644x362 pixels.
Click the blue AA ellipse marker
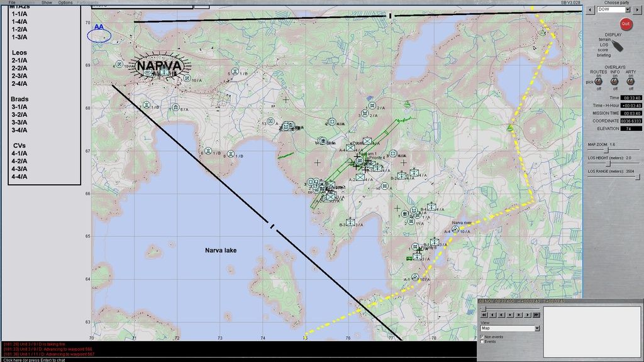99,36
